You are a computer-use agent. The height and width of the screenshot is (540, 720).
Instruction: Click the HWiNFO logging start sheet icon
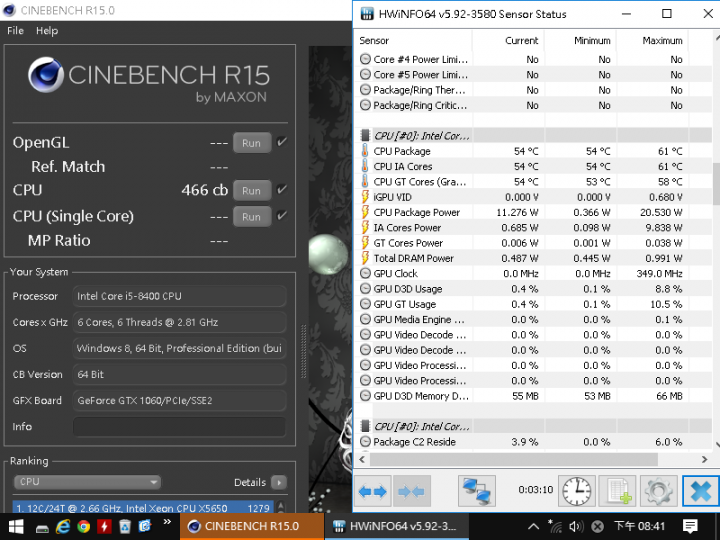coord(618,491)
